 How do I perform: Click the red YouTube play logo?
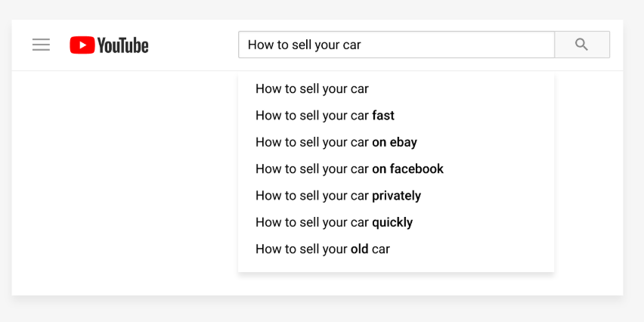tap(81, 45)
